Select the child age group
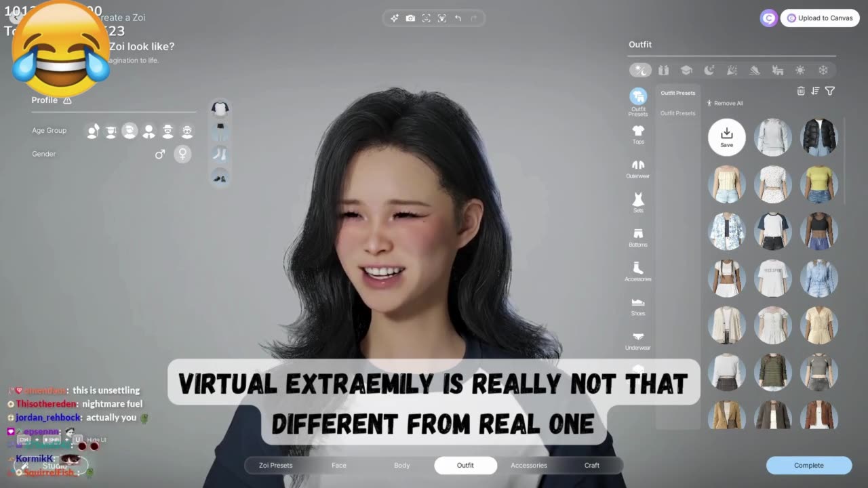868x488 pixels. [x=93, y=131]
